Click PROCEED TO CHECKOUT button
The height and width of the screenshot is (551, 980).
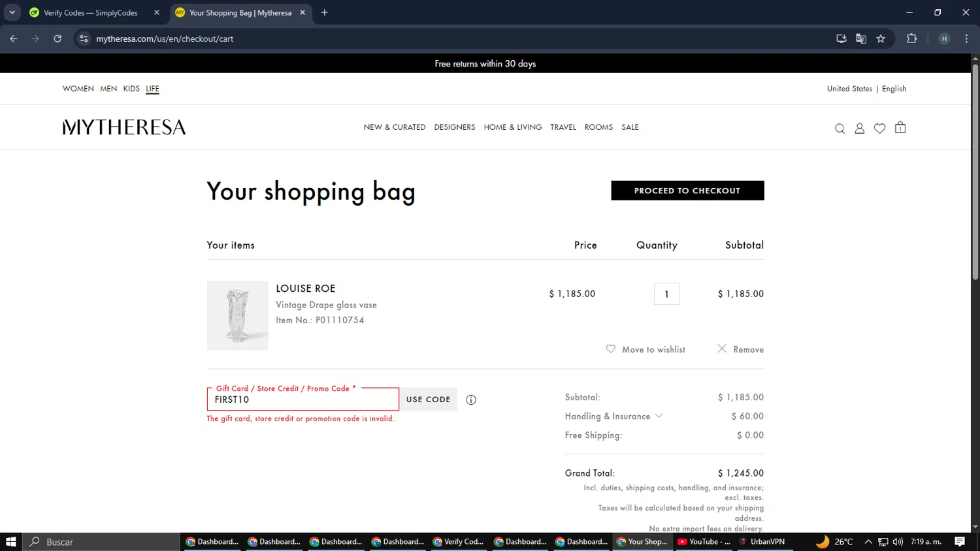tap(687, 191)
